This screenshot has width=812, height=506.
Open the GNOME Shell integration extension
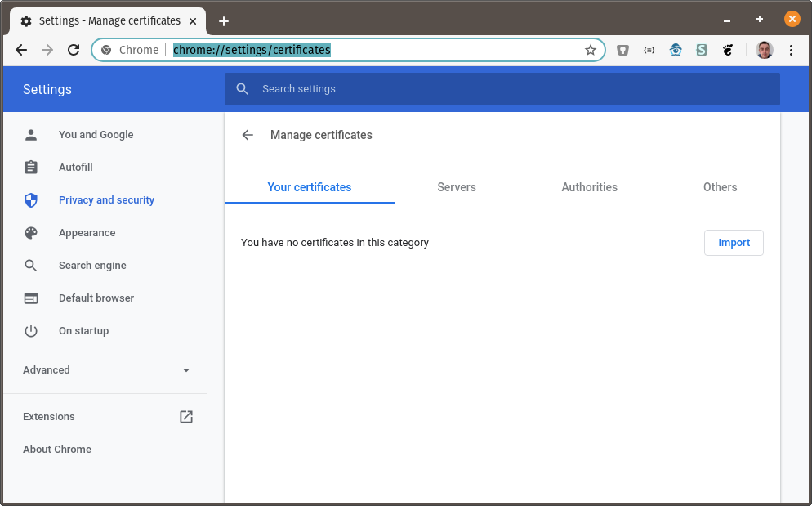[x=728, y=50]
